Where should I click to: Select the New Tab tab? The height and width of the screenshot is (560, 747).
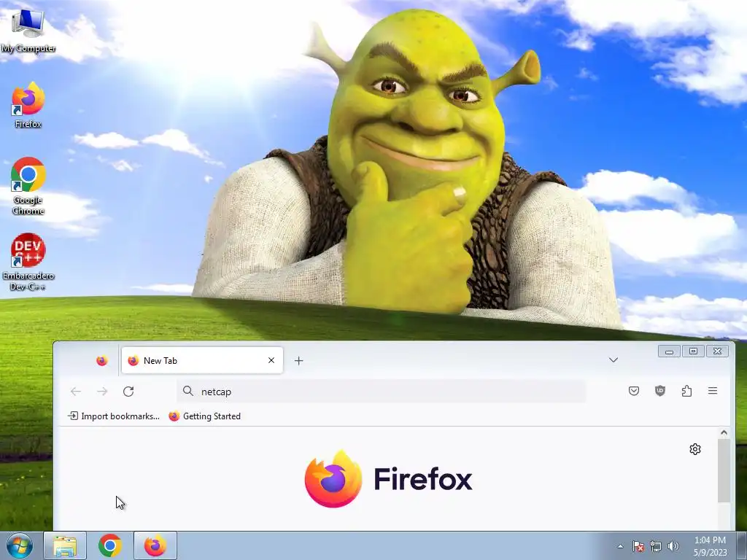click(202, 360)
